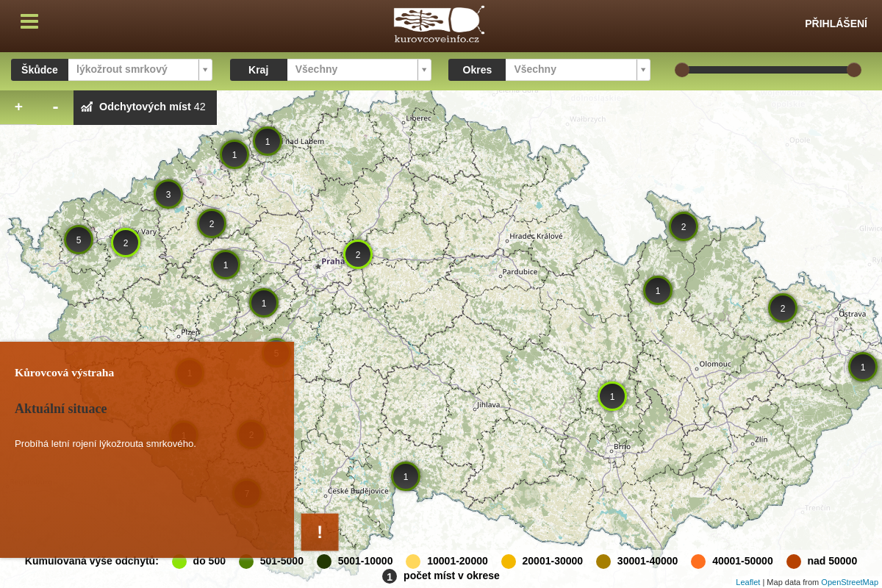Click the Pardubice city label

pos(520,271)
